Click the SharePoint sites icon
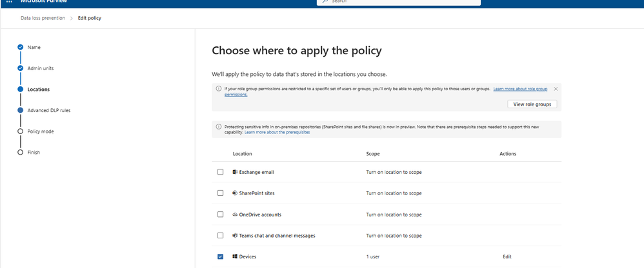 tap(235, 193)
